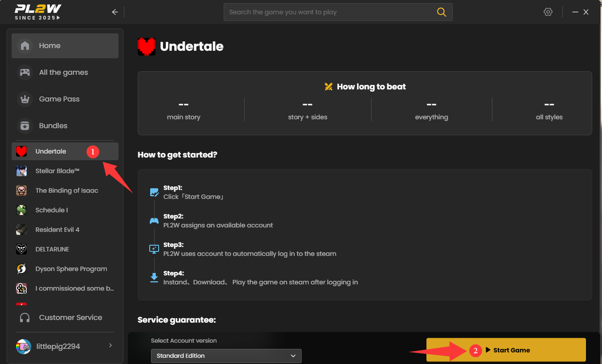The width and height of the screenshot is (602, 364).
Task: Click the large Undertale heart in title
Action: [147, 46]
